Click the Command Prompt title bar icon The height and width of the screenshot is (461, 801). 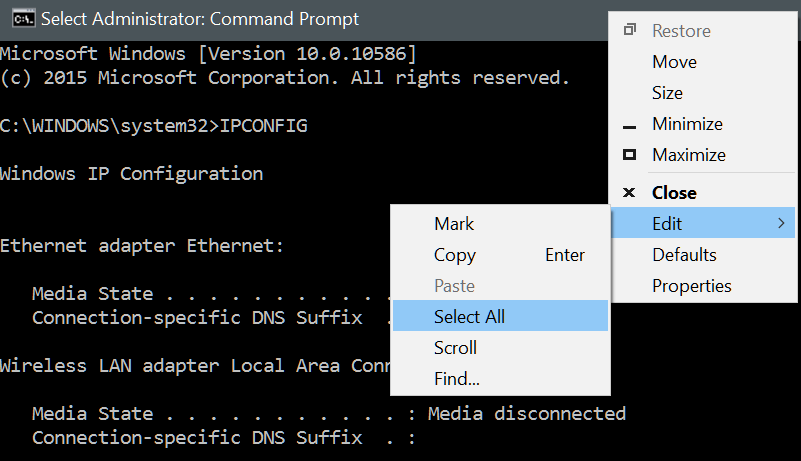18,19
